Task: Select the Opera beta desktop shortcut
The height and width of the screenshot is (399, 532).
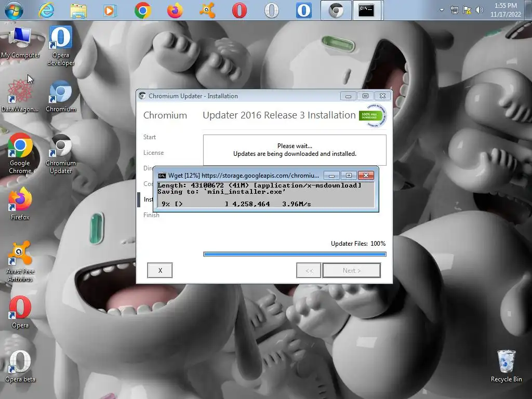Action: (x=20, y=366)
